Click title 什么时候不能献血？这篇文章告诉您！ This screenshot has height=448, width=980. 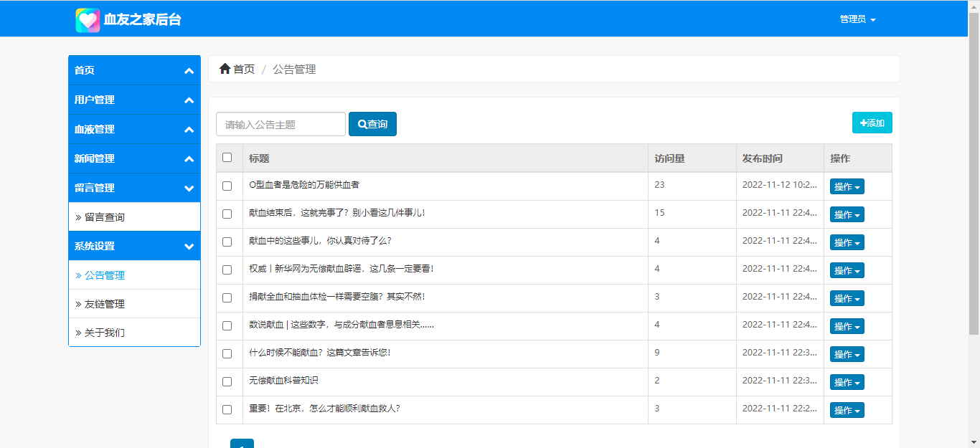pyautogui.click(x=319, y=353)
